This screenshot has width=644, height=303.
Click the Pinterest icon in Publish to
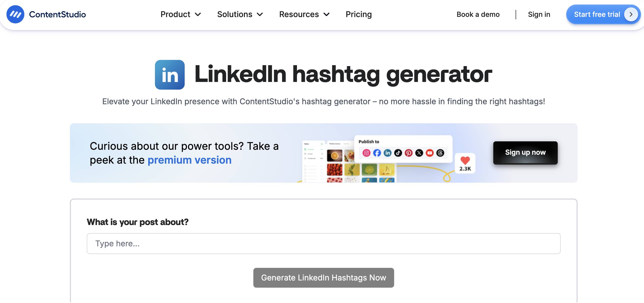coord(409,153)
